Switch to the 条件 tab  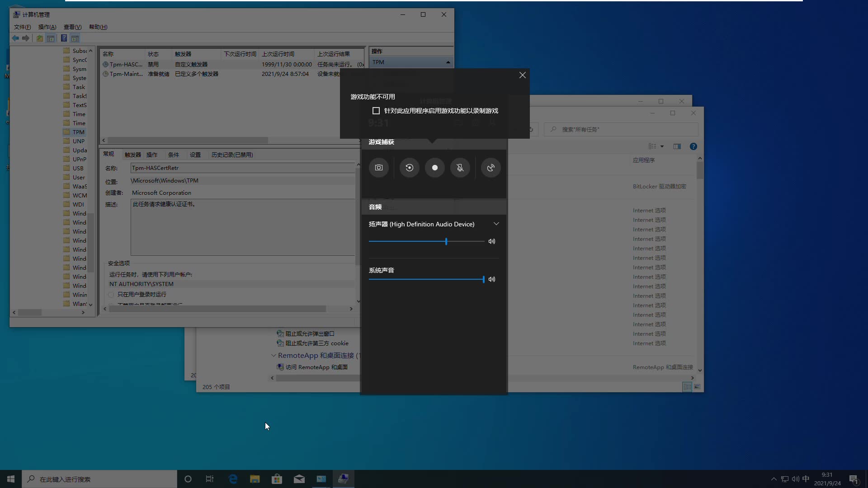click(x=174, y=155)
